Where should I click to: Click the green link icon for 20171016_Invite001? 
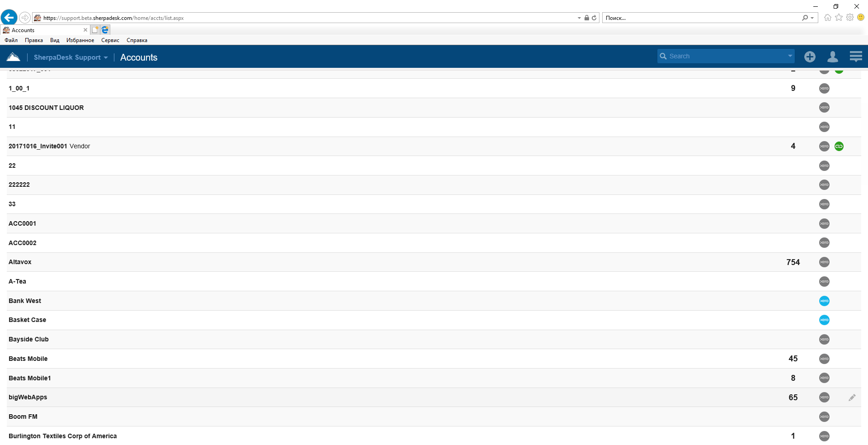[839, 146]
